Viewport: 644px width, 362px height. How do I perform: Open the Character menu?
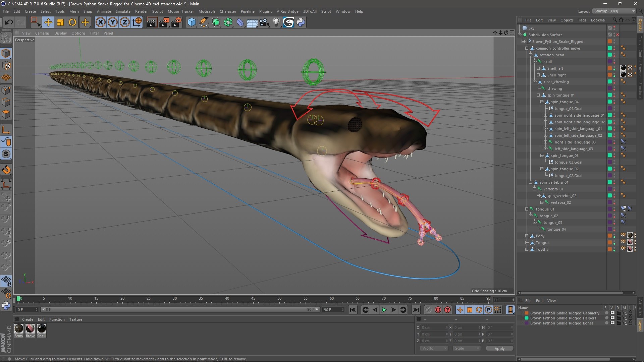pos(228,11)
